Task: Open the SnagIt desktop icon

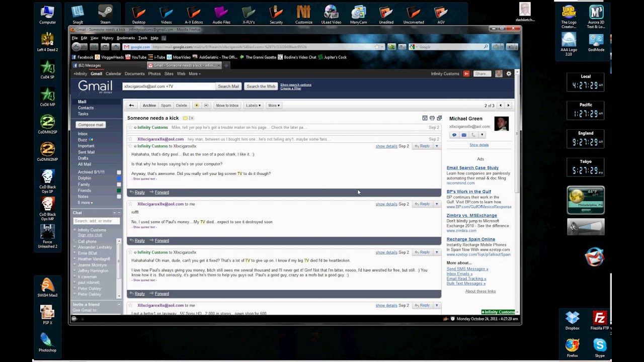Action: [x=77, y=14]
